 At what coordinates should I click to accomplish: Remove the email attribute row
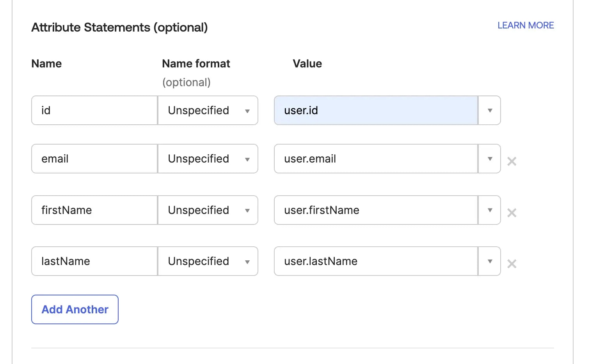tap(512, 161)
